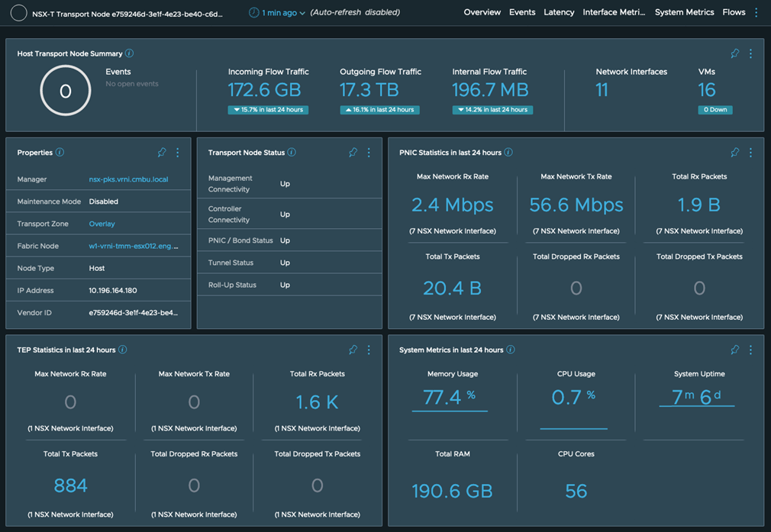Click the open events count circle

click(x=66, y=91)
